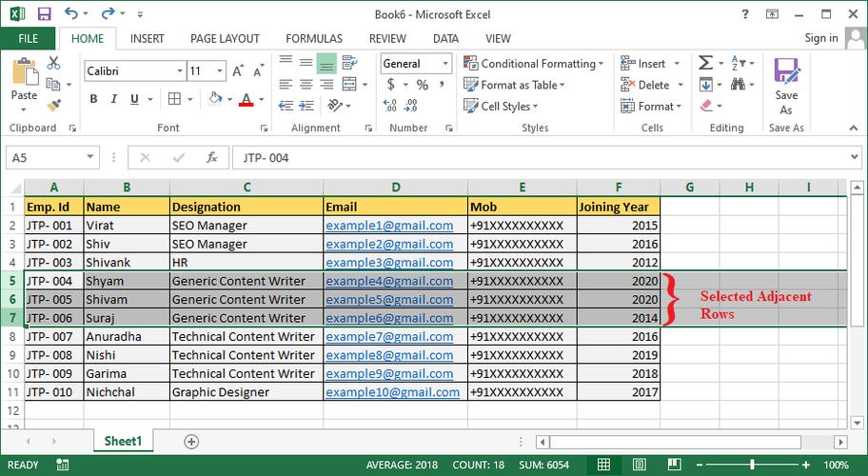The width and height of the screenshot is (868, 476).
Task: Click the Fill down arrow icon
Action: pyautogui.click(x=706, y=85)
